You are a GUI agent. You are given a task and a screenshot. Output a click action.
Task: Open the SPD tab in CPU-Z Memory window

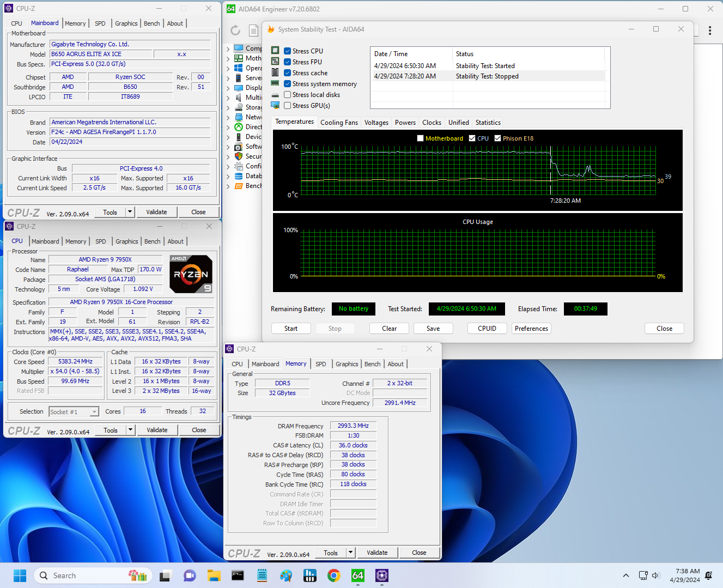pos(321,364)
